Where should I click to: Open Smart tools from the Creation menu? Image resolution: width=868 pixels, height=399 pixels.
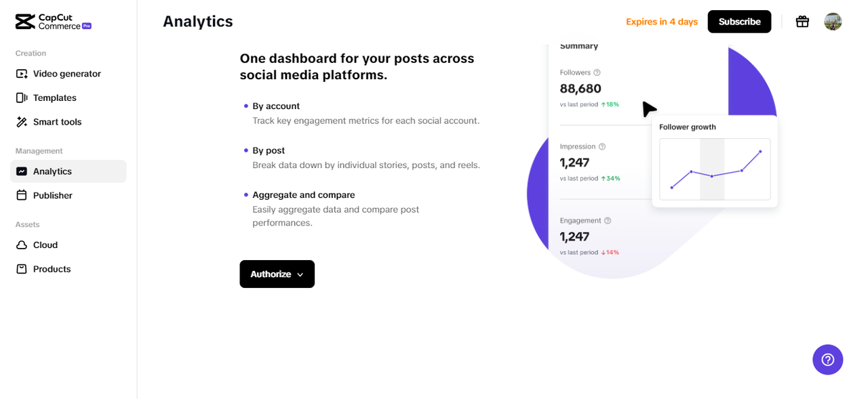(x=57, y=122)
